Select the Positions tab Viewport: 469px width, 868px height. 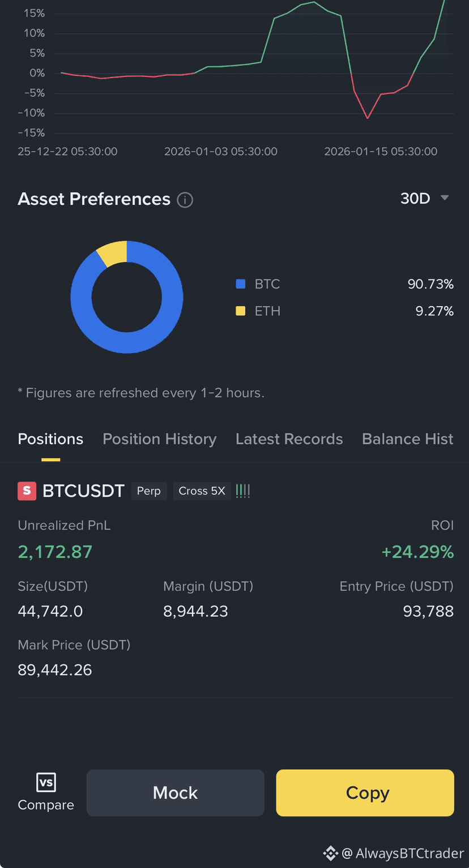pyautogui.click(x=50, y=439)
